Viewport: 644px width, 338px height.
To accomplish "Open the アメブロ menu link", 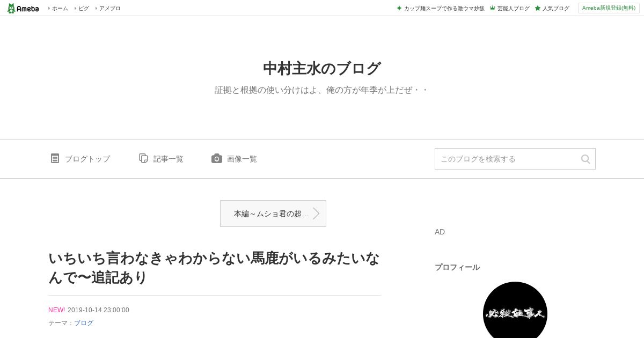I will (110, 9).
